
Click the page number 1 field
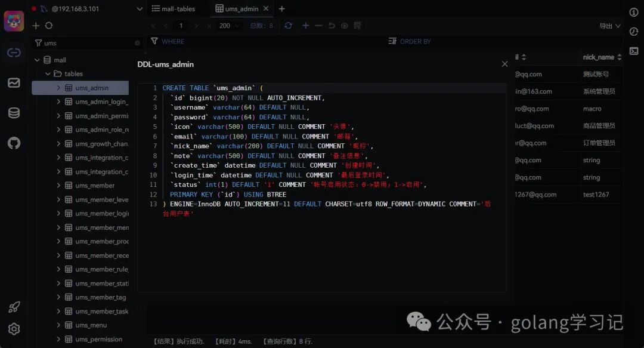tap(181, 26)
